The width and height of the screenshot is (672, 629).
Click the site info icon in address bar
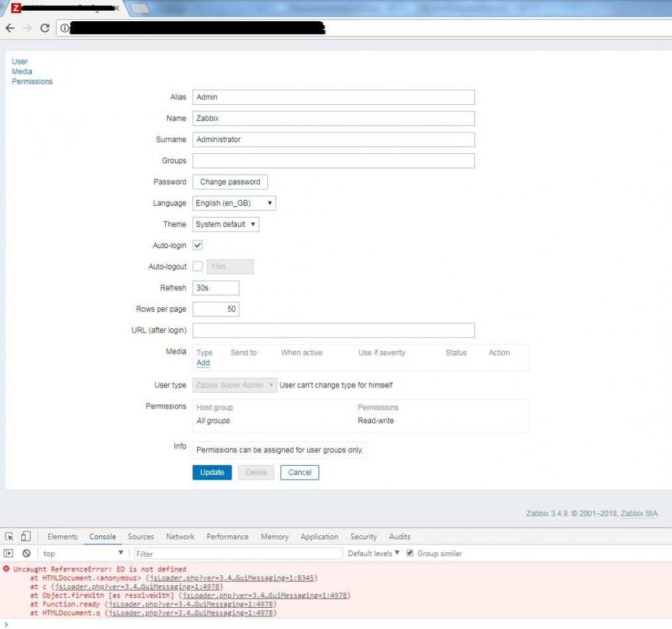(x=64, y=28)
